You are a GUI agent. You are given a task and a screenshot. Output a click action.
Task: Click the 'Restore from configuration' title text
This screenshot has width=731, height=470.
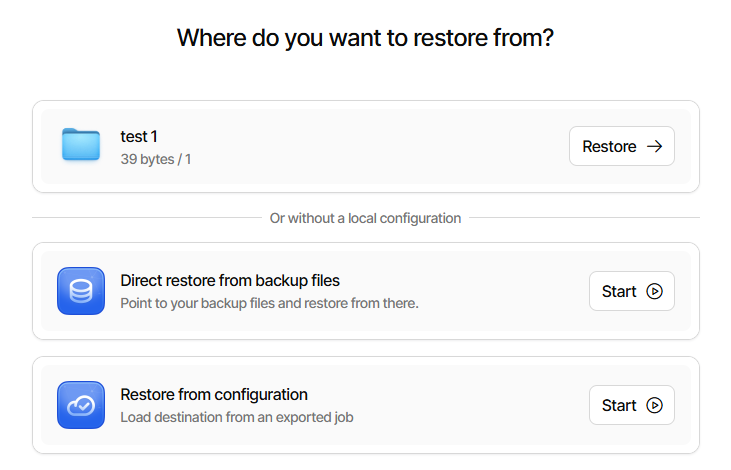[214, 395]
